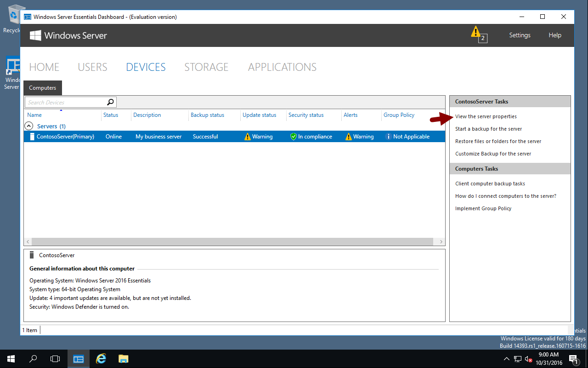Sort by the Backup status column header
This screenshot has width=588, height=368.
pyautogui.click(x=207, y=115)
